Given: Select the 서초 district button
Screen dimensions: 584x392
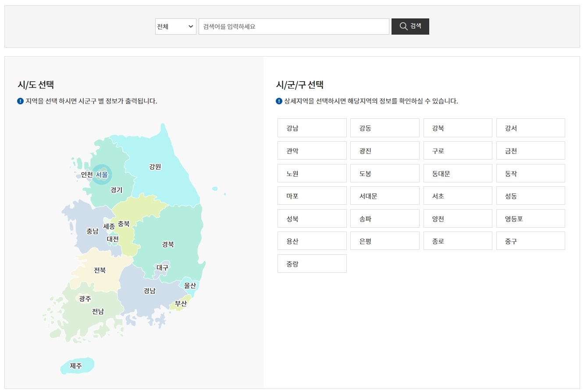Looking at the screenshot, I should pos(458,196).
